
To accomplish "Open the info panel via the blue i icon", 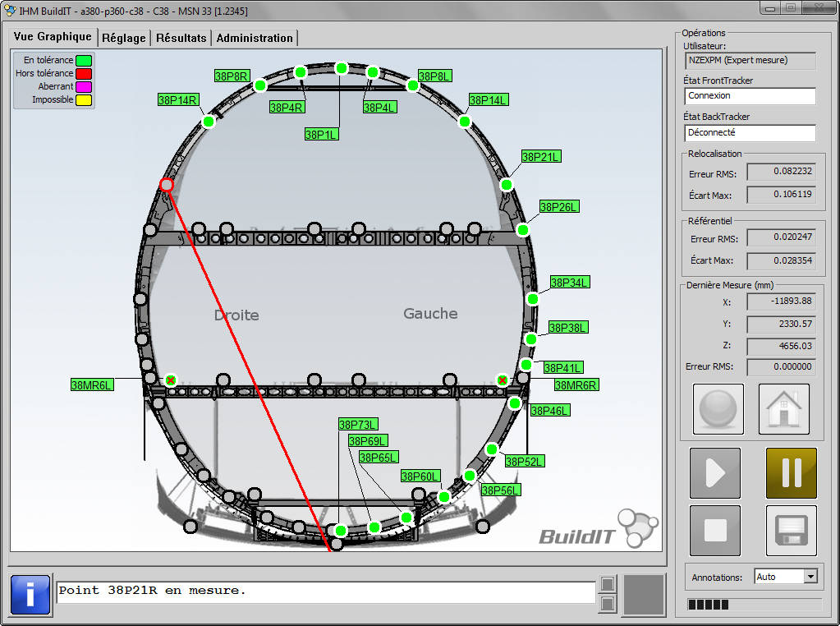I will [30, 594].
